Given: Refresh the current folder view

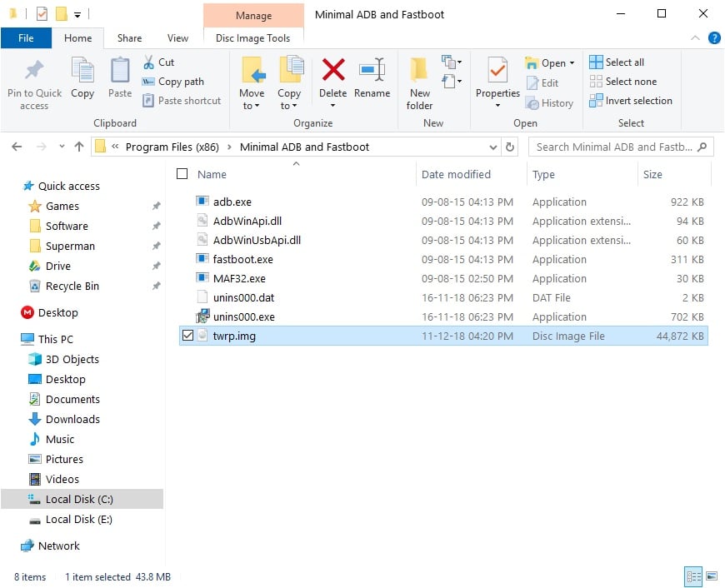Looking at the screenshot, I should [509, 147].
